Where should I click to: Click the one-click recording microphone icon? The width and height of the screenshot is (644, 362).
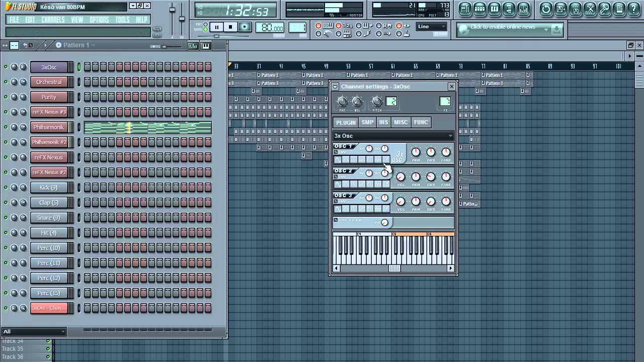[604, 9]
